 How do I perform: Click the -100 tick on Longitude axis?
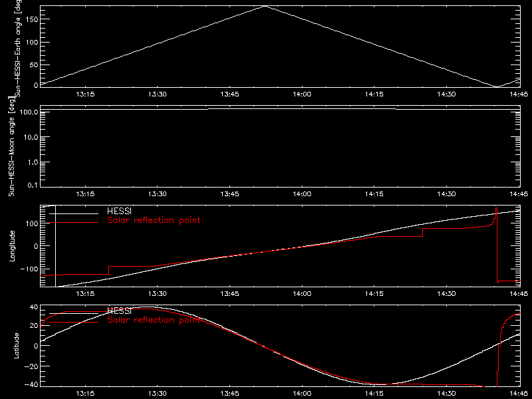click(x=29, y=269)
